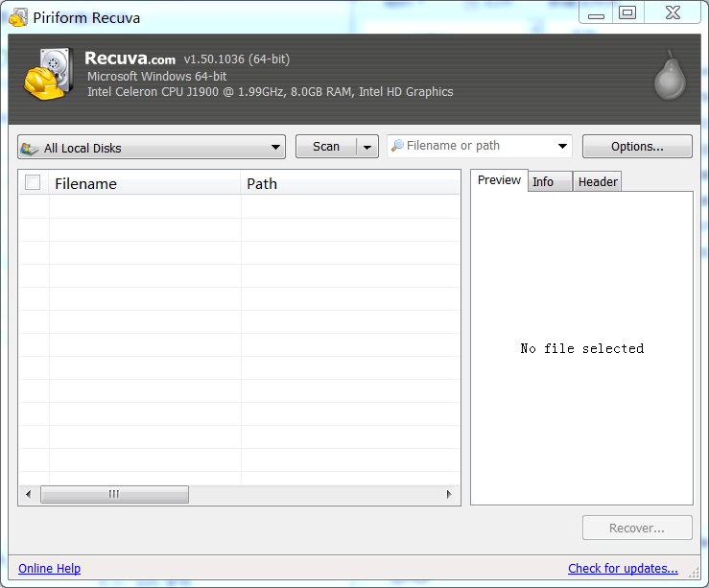Expand the Scan button dropdown arrow
709x588 pixels.
[367, 147]
